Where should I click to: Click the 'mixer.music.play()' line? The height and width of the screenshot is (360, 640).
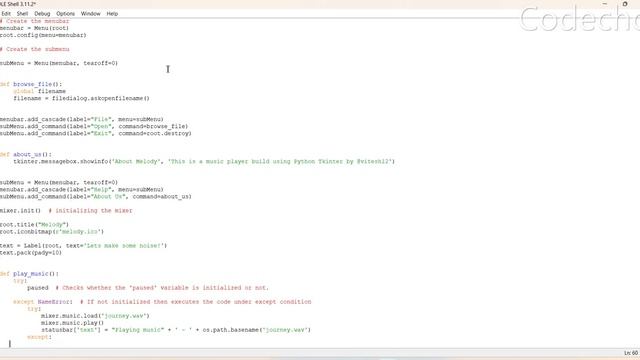click(72, 323)
